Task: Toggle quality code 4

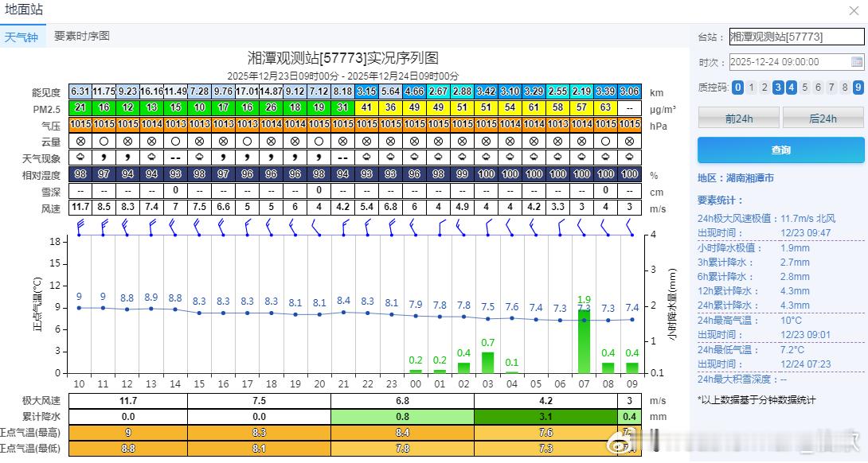Action: coord(791,87)
